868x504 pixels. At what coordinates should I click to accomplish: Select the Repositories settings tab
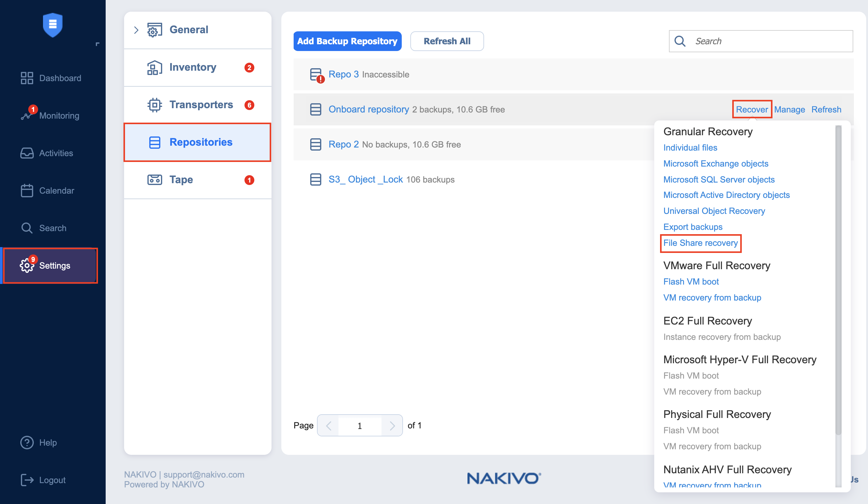click(x=198, y=142)
